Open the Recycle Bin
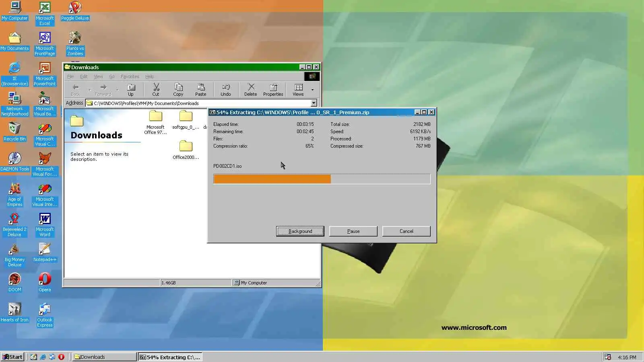Image resolution: width=644 pixels, height=362 pixels. coord(15,132)
